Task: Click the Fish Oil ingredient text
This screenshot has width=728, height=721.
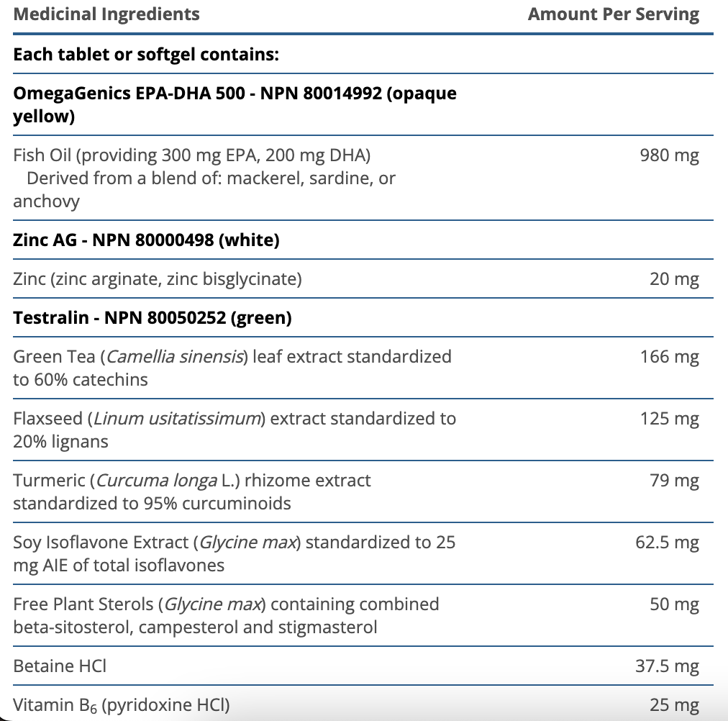Action: tap(192, 155)
